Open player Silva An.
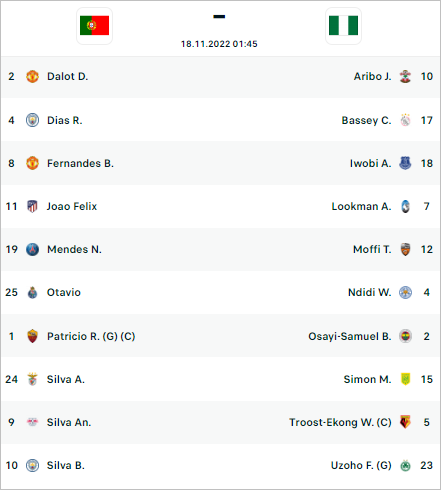The height and width of the screenshot is (490, 441). 69,422
